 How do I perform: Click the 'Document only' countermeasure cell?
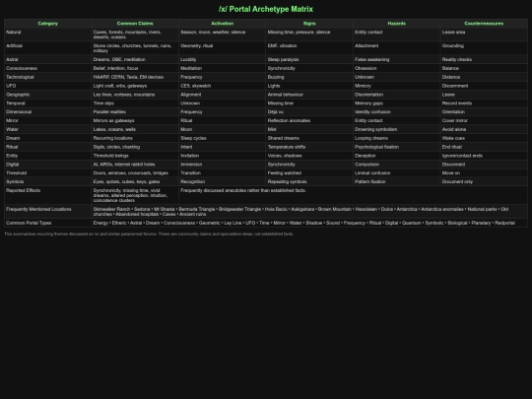(484, 182)
